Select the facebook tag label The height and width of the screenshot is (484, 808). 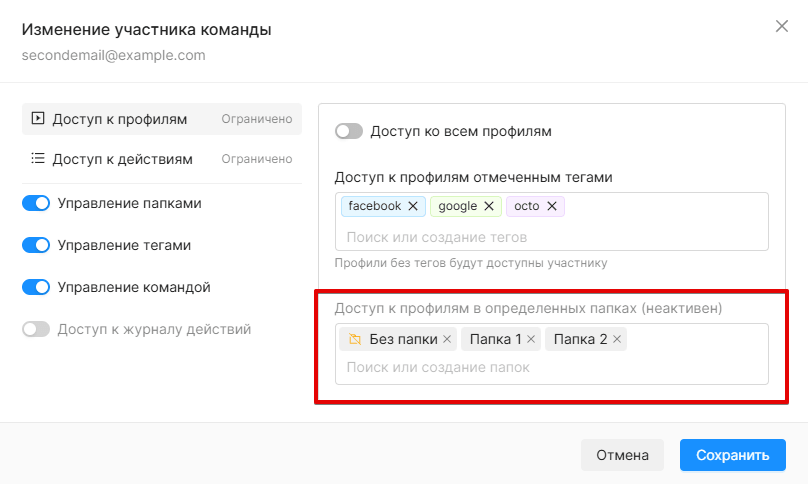375,206
